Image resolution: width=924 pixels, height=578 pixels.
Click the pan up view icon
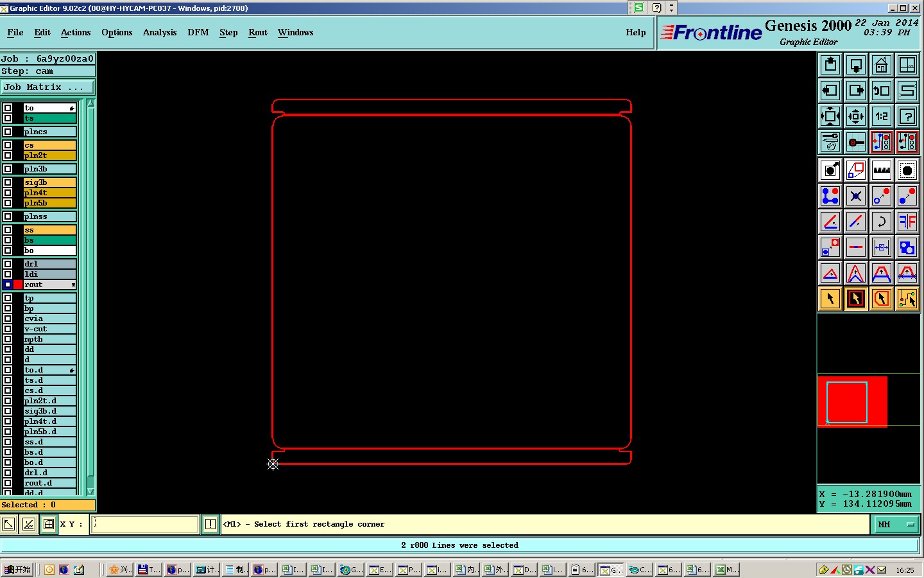pos(830,65)
